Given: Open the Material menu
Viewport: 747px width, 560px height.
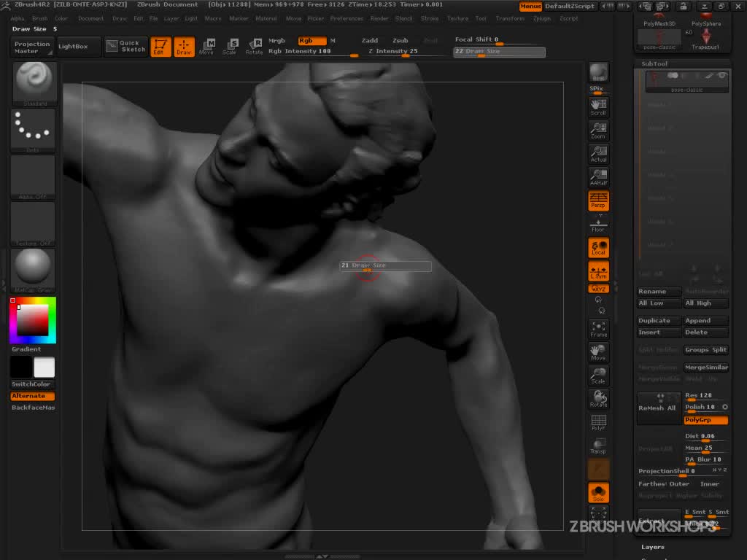Looking at the screenshot, I should tap(266, 18).
